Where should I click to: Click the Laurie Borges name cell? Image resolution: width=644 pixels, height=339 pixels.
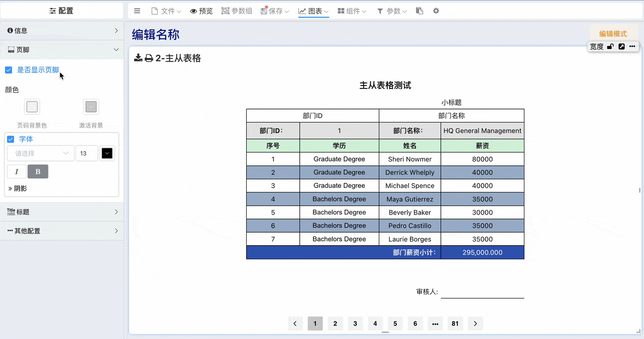point(410,239)
